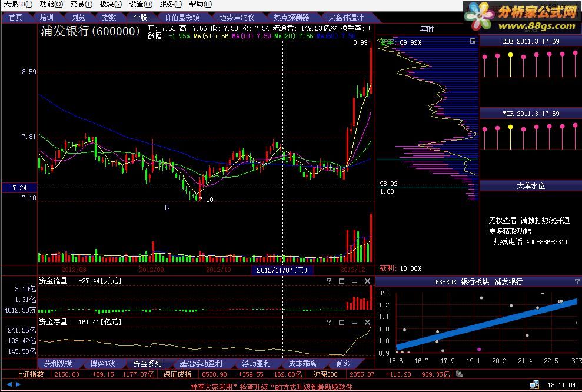The image size is (582, 392).
Task: Select the 个股 tab
Action: coord(140,18)
